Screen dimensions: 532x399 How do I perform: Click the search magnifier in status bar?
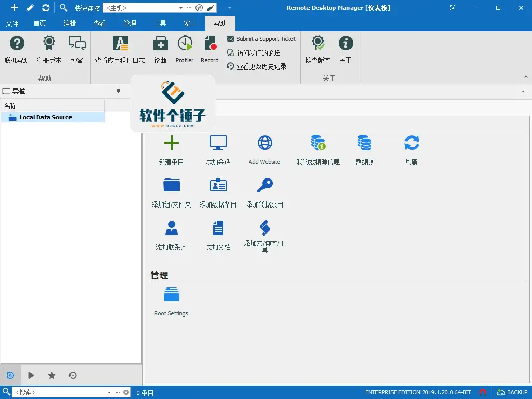click(x=6, y=392)
